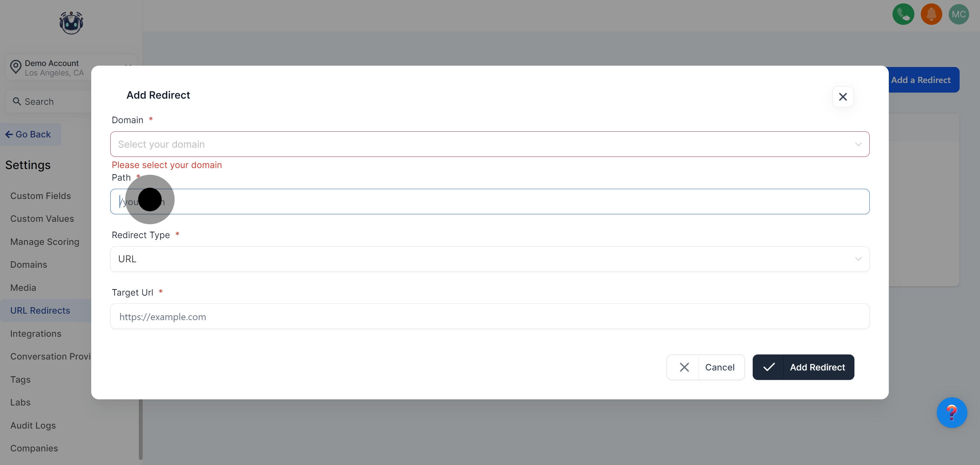Screen dimensions: 980x465
Task: Click the location pin icon for Demo Account
Action: (16, 67)
